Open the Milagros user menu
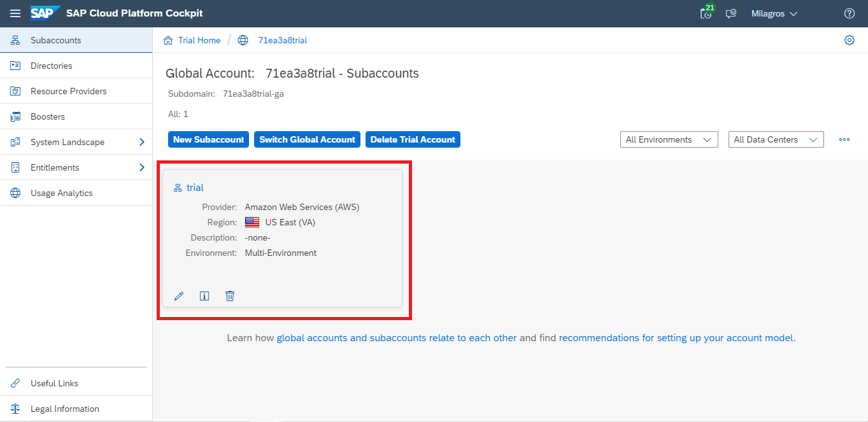 tap(774, 13)
